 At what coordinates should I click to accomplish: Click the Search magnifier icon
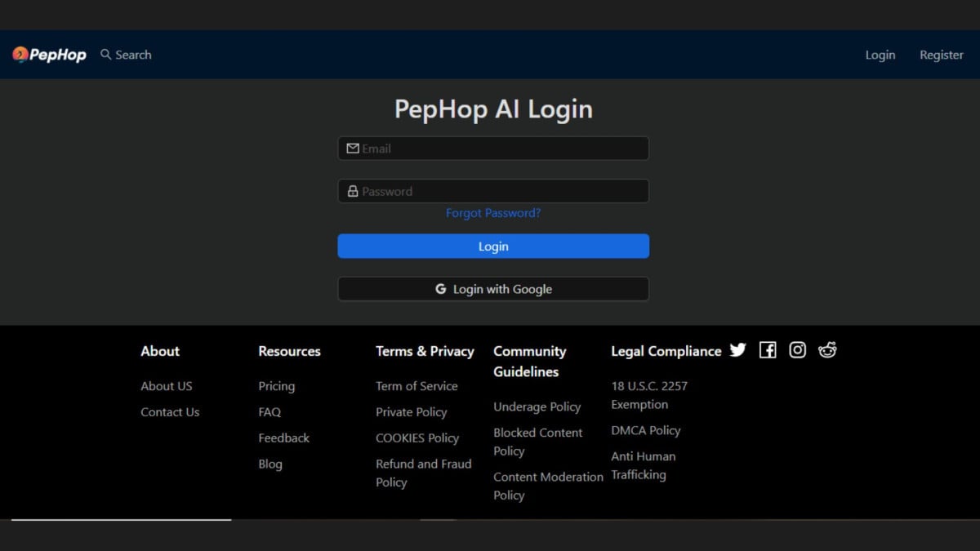(105, 55)
